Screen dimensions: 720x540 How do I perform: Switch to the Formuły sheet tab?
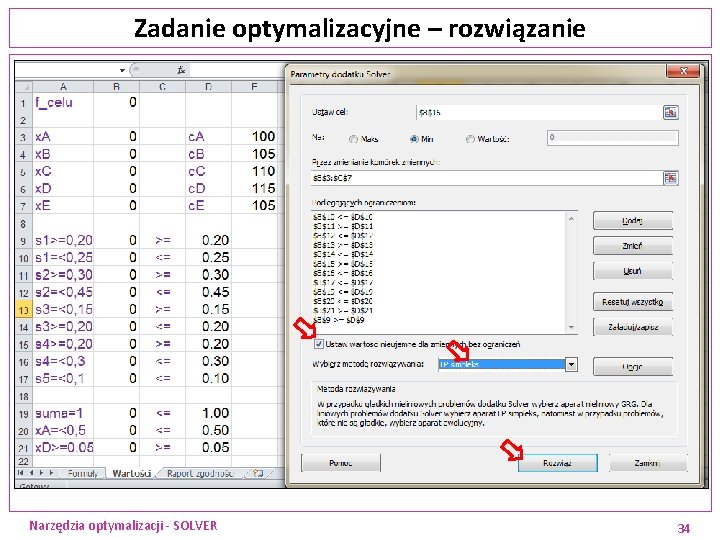pyautogui.click(x=83, y=473)
